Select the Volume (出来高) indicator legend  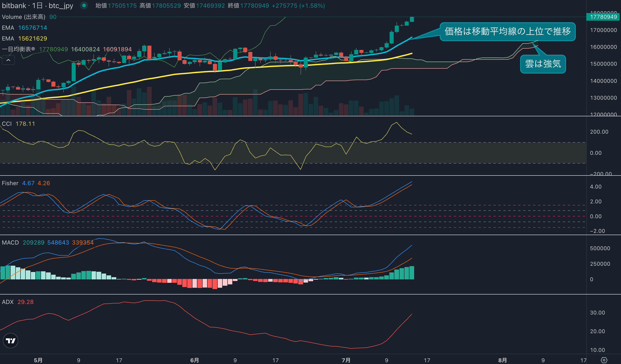tap(24, 17)
